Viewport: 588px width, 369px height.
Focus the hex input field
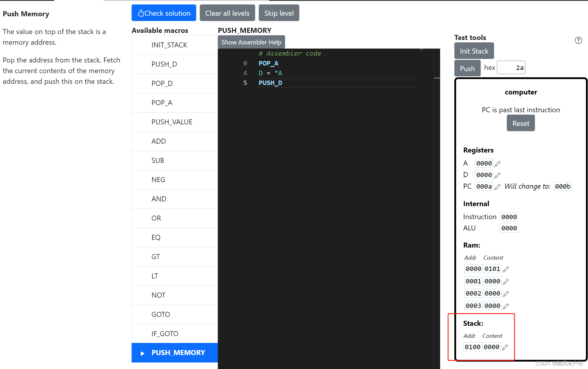(511, 68)
